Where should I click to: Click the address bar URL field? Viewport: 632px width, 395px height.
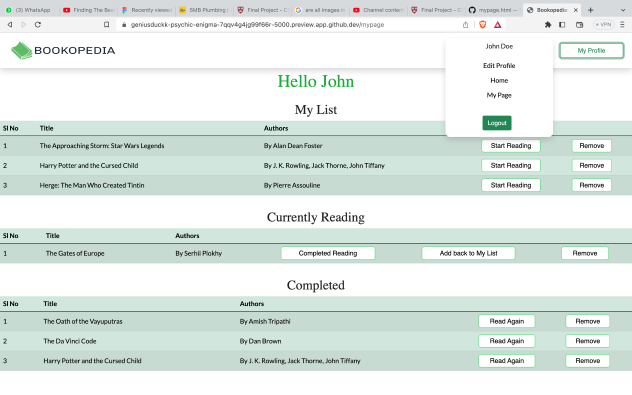tap(257, 25)
